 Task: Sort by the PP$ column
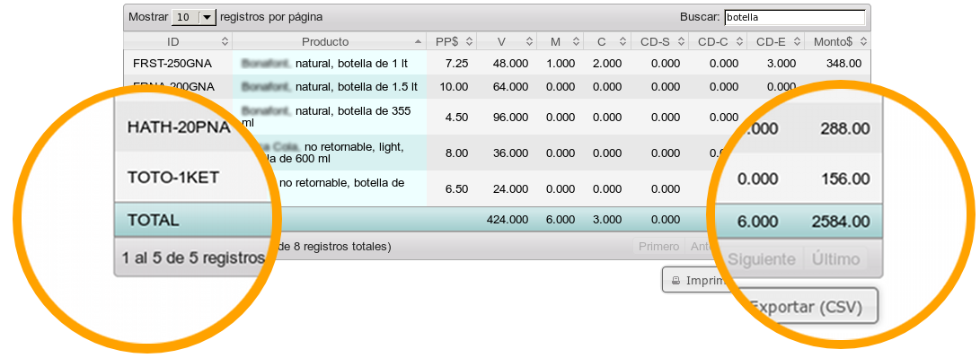coord(451,42)
